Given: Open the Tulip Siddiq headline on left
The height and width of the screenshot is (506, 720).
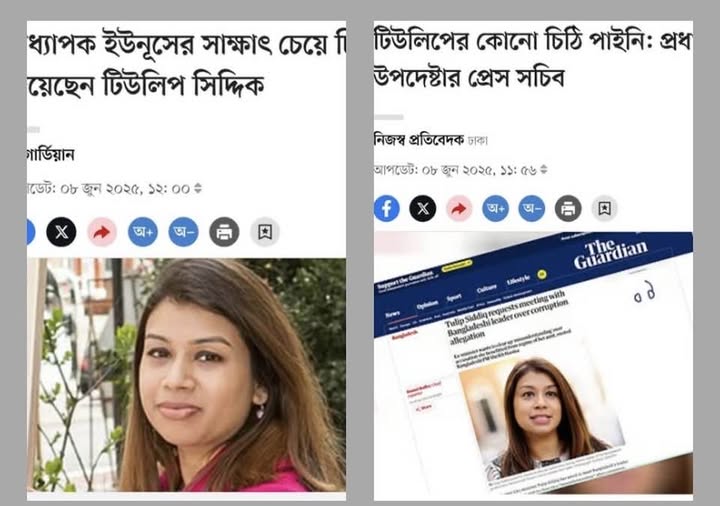Looking at the screenshot, I should point(186,64).
